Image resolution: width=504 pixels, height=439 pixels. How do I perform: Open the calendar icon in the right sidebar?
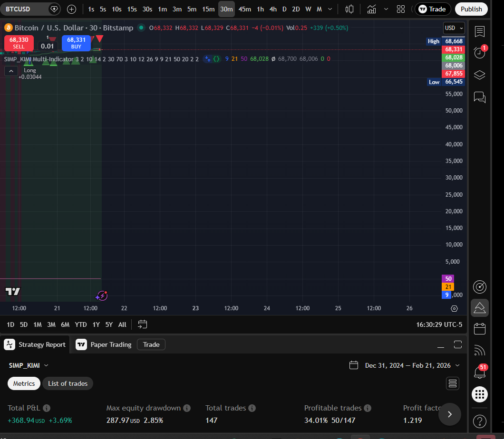pyautogui.click(x=479, y=328)
